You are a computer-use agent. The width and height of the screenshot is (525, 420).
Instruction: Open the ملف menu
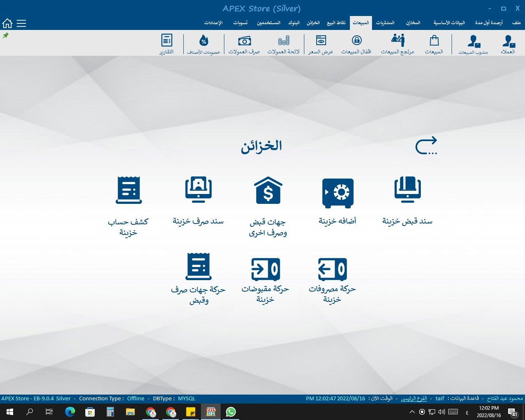(516, 23)
